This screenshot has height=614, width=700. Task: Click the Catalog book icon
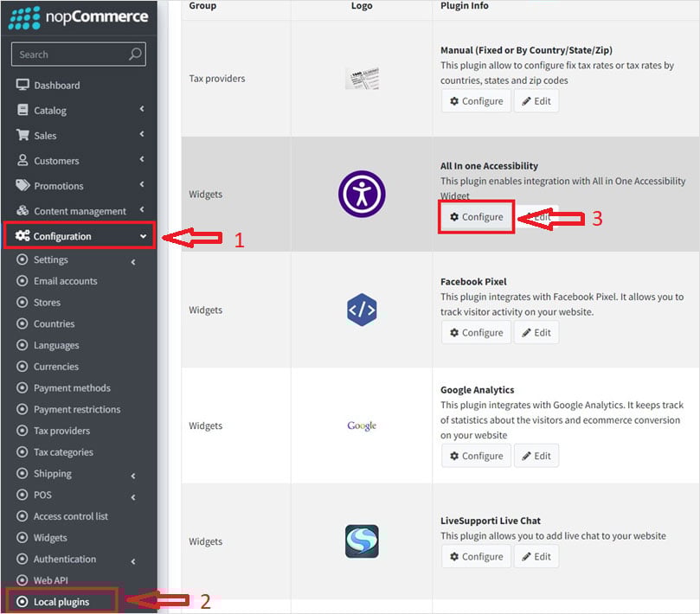click(x=22, y=110)
